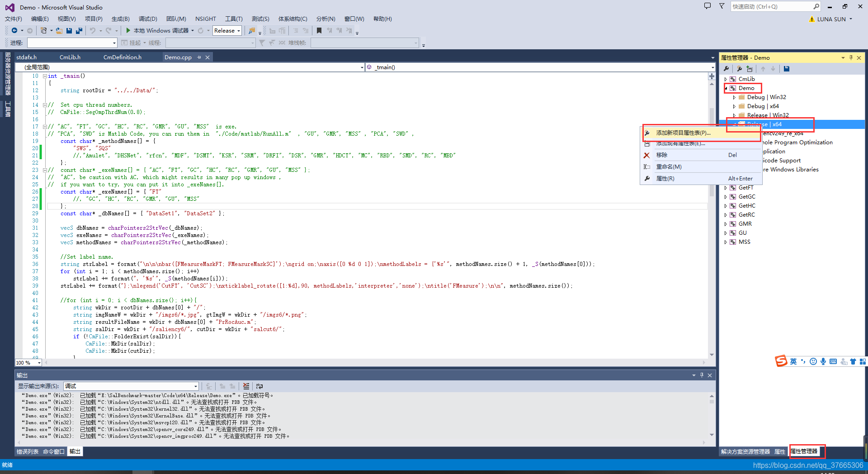Viewport: 868px width, 474px height.
Task: Select the MSS project in Property Manager
Action: click(744, 242)
